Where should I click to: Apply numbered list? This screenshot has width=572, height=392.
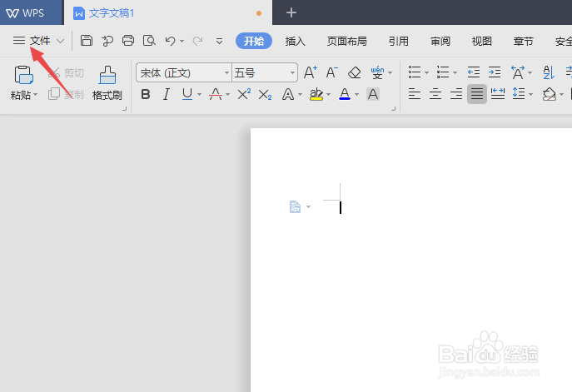pos(443,72)
